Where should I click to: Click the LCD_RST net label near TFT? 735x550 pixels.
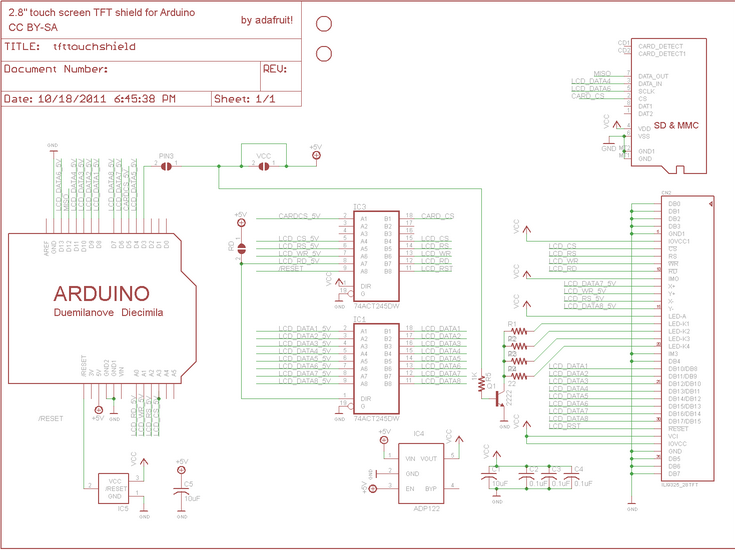[564, 426]
